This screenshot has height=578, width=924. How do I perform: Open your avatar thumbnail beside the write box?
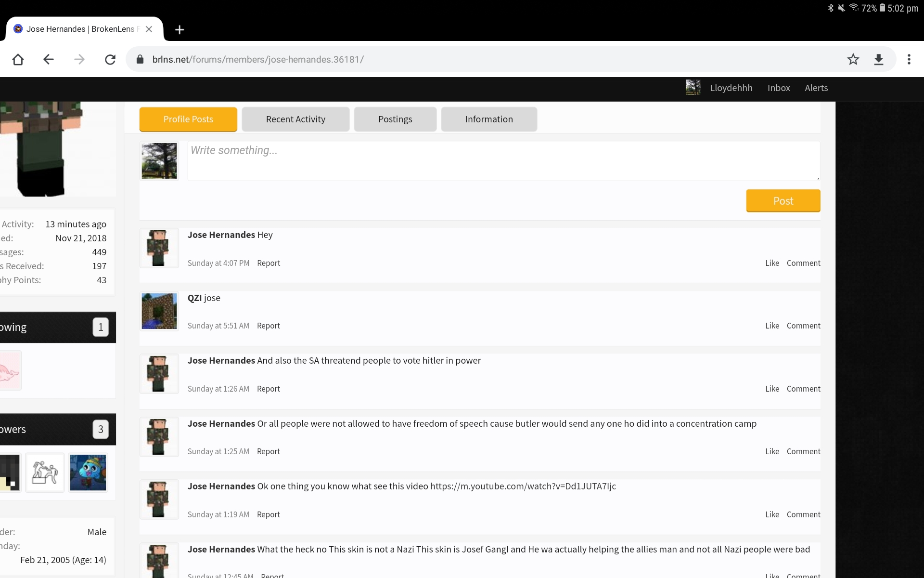tap(159, 161)
